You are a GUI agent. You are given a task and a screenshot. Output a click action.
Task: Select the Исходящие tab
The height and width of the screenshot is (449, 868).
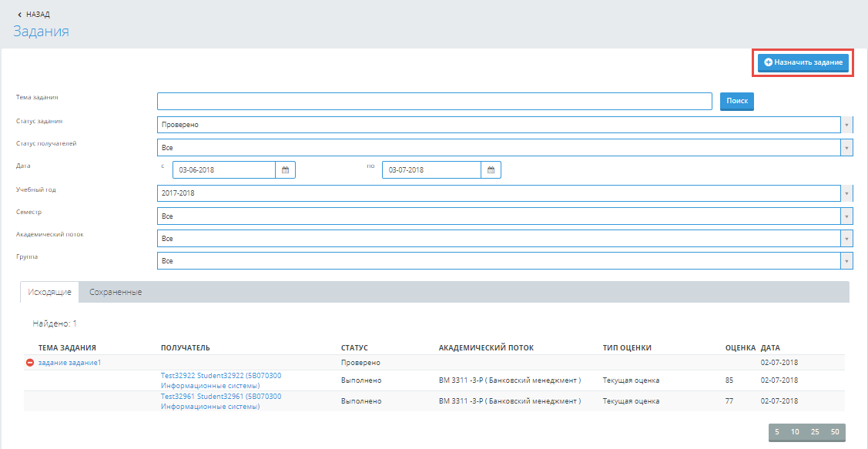(49, 293)
